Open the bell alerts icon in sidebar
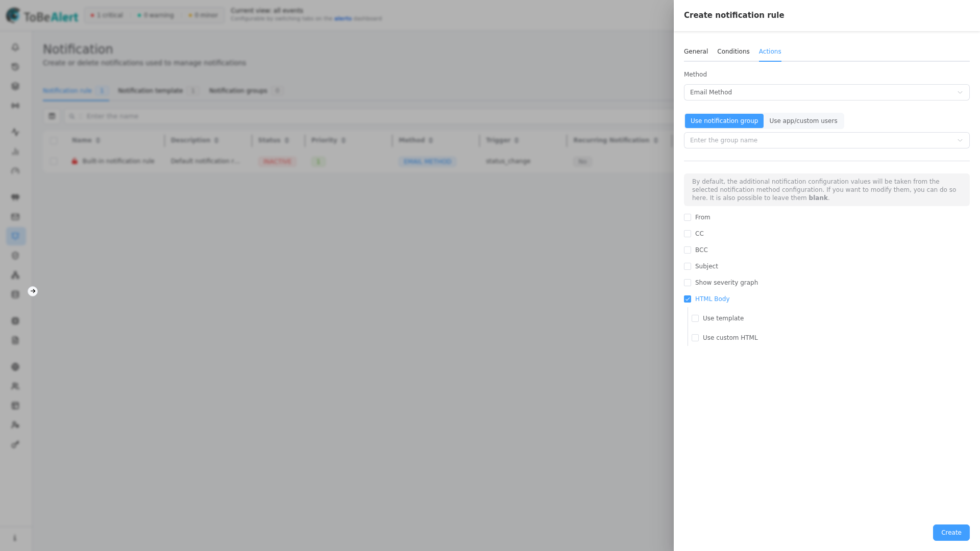 coord(15,47)
